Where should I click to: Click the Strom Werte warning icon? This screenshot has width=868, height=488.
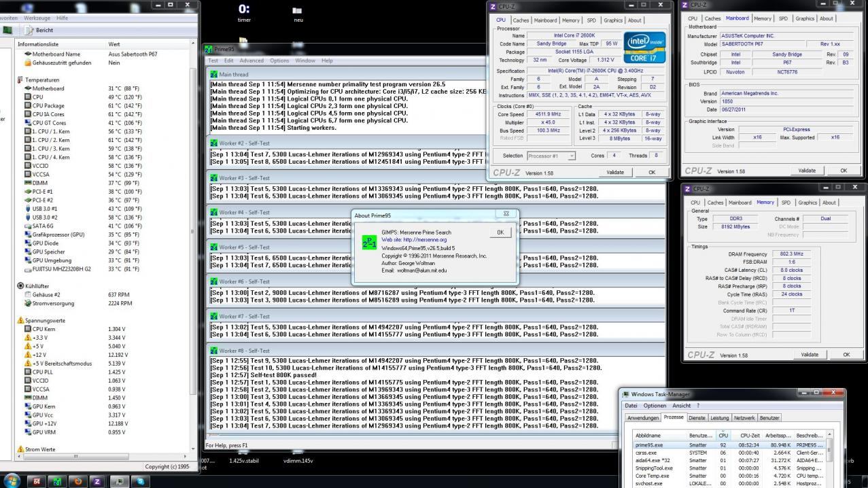20,449
